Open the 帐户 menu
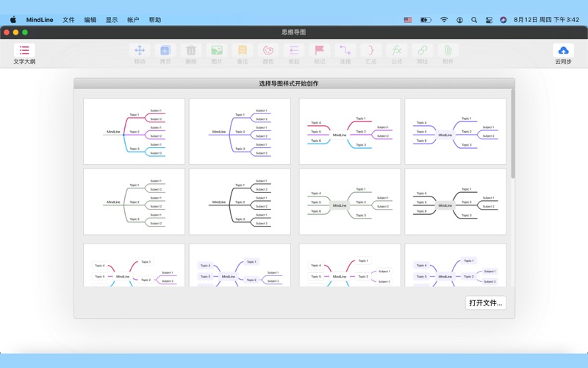This screenshot has width=588, height=368. point(133,20)
